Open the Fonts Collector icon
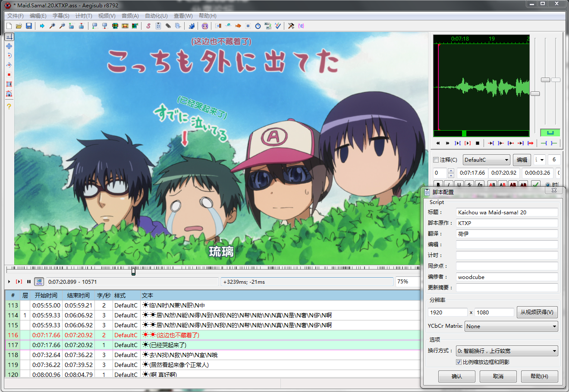The width and height of the screenshot is (569, 392). [178, 26]
